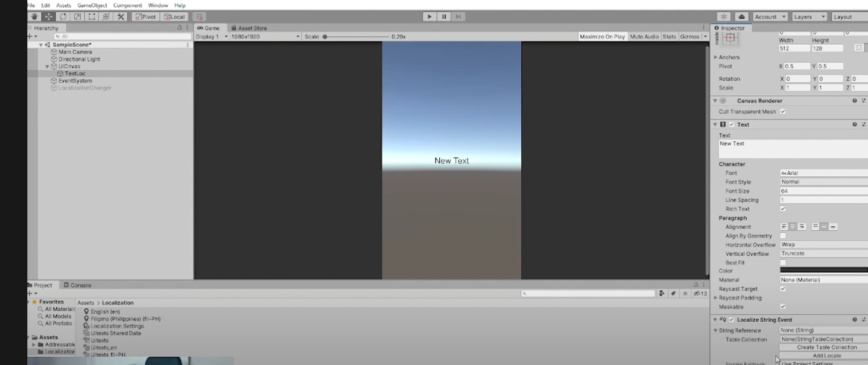Click the snapping grid toolbar icon
Viewport: 868px width, 365px height.
(x=199, y=17)
